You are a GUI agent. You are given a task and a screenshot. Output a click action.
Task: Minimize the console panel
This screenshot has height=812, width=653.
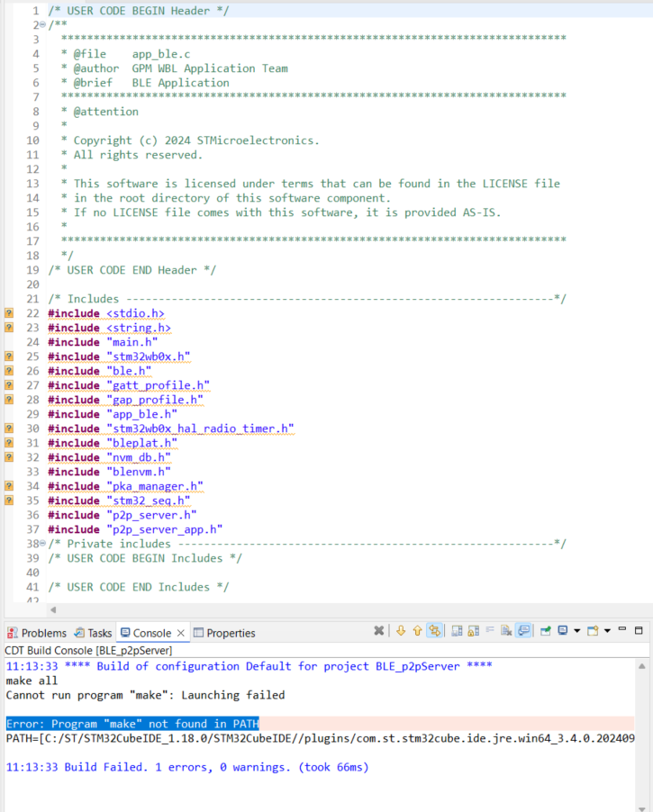pyautogui.click(x=622, y=630)
